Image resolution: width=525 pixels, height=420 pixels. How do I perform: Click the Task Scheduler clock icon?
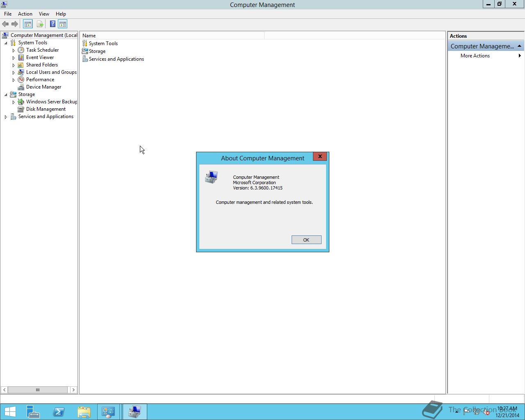pyautogui.click(x=21, y=50)
